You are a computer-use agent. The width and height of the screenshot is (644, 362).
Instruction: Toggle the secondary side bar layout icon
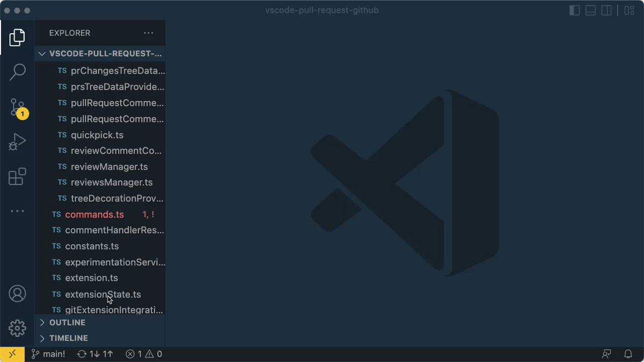coord(606,10)
